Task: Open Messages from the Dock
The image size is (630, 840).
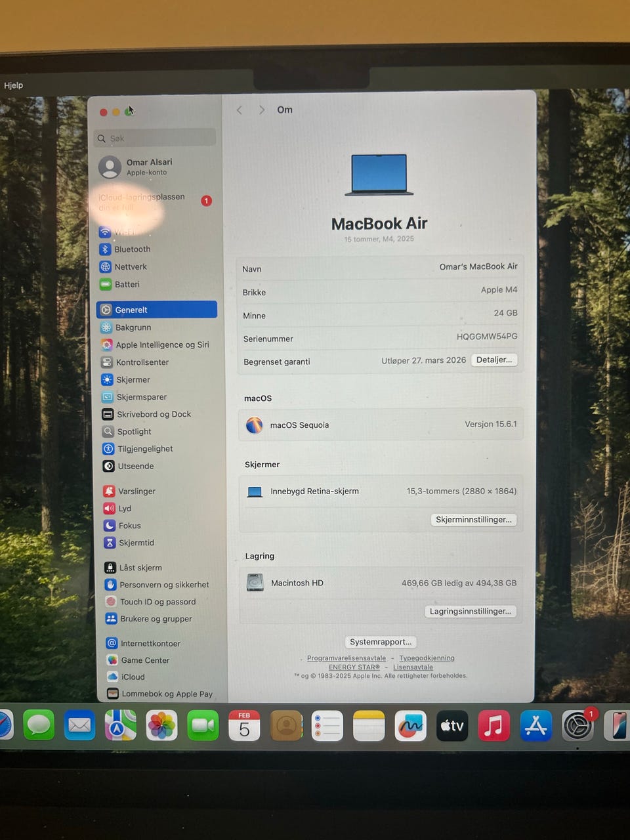Action: point(39,726)
